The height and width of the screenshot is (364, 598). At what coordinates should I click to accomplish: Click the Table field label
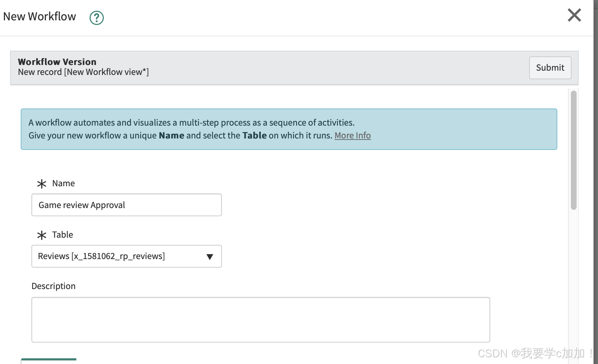click(x=62, y=235)
